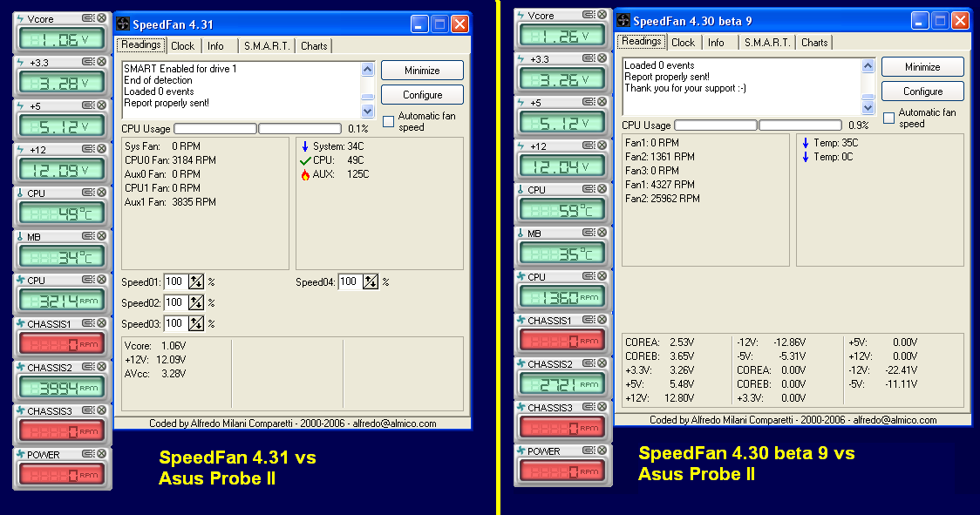Close POWER fan monitor beside SpeedFan 4.31
This screenshot has height=515, width=980.
pos(102,454)
